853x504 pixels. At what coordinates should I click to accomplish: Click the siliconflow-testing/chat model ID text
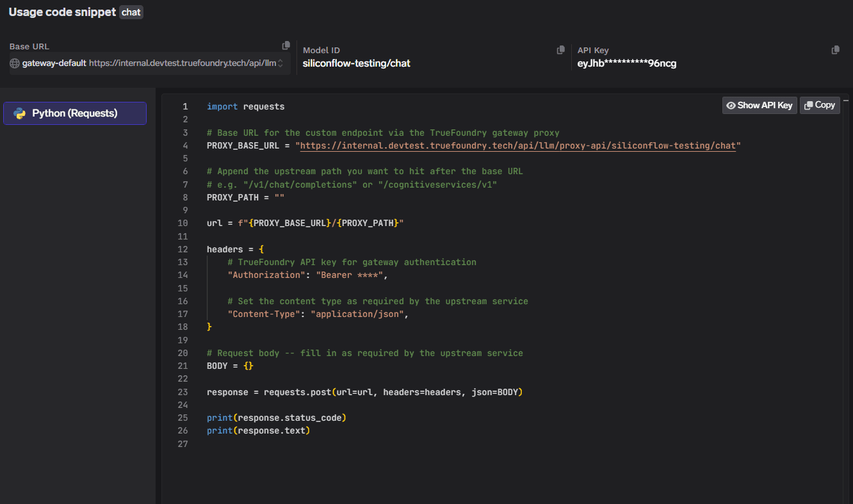click(357, 63)
